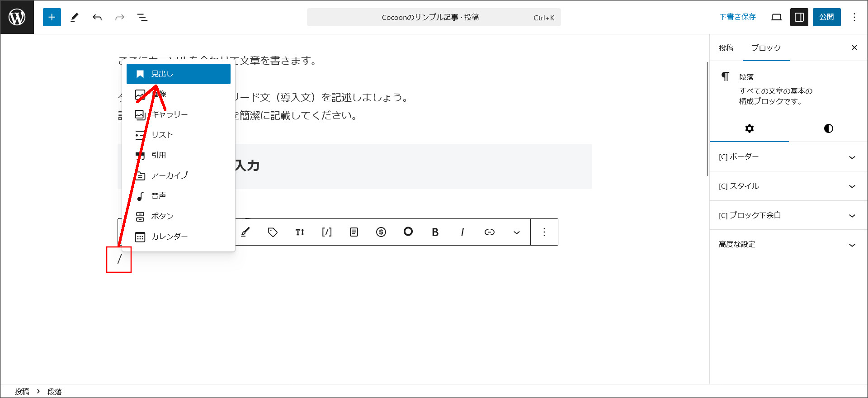
Task: Open the block toolbar options kebab
Action: [544, 232]
